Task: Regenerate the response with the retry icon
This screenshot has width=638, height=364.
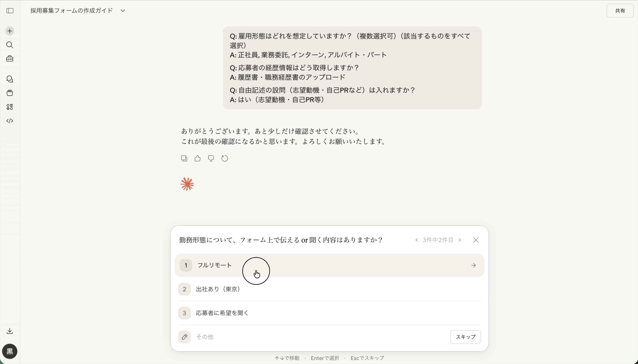Action: pos(224,158)
